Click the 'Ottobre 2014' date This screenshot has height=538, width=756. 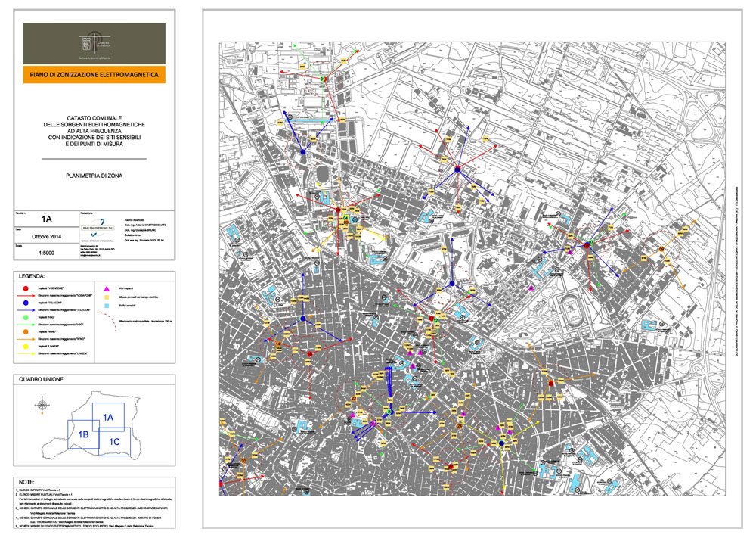(46, 236)
